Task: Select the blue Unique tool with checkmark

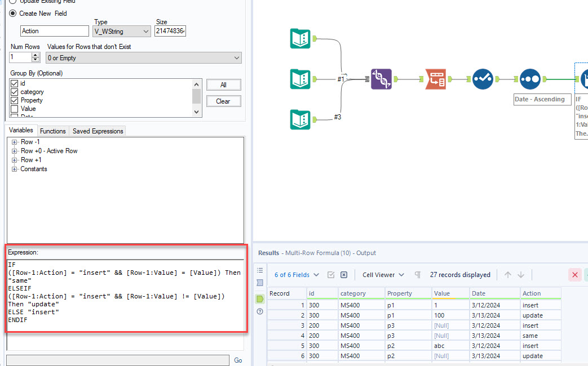Action: 483,79
